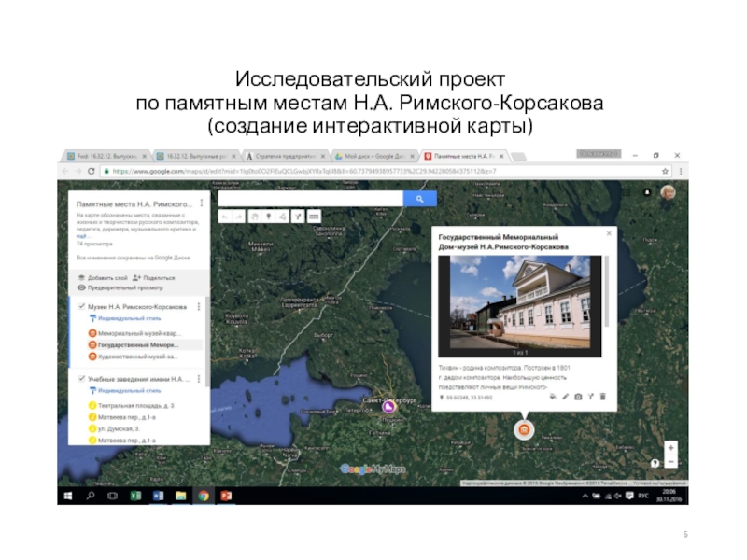Click the blue map search button

tap(419, 199)
